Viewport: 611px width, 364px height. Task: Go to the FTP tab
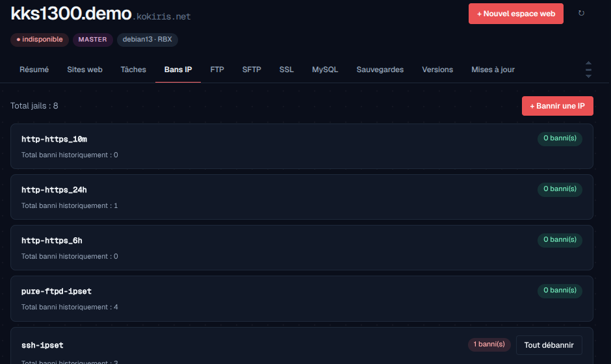(217, 70)
